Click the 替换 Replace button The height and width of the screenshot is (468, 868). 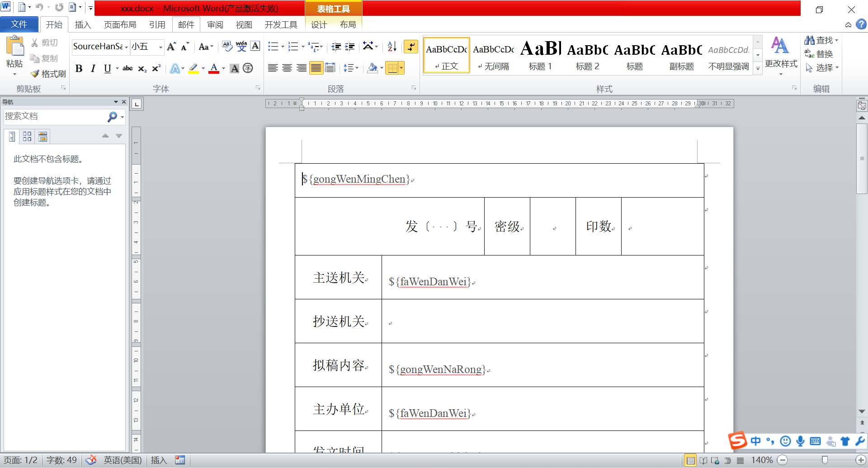pos(819,54)
